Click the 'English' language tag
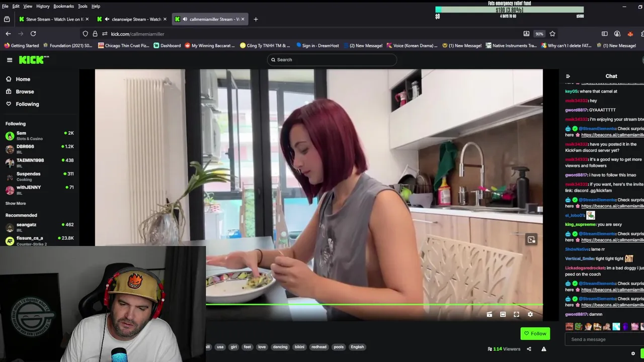This screenshot has width=644, height=362. pyautogui.click(x=357, y=347)
